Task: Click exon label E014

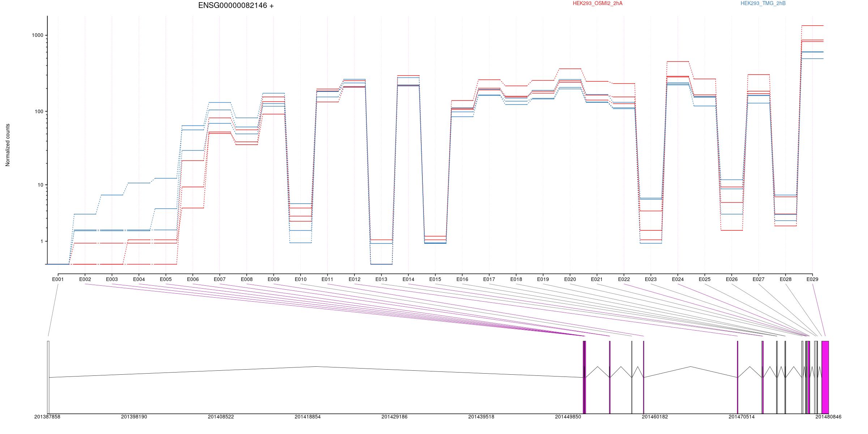Action: point(408,279)
